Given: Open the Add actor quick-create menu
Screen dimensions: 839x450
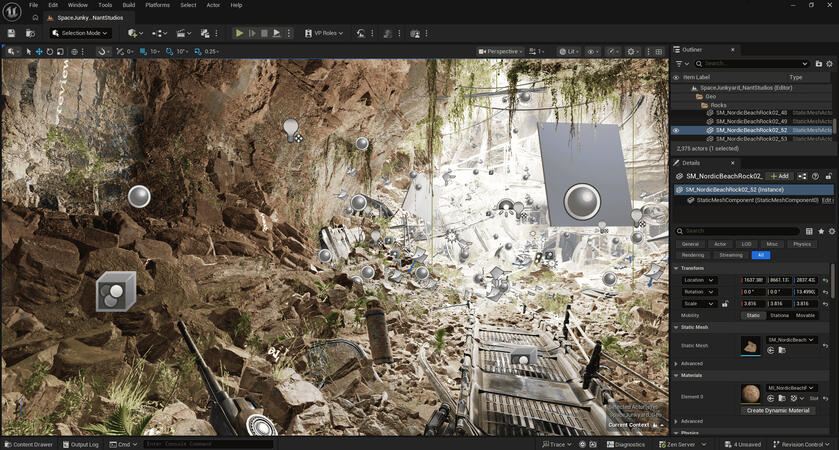Looking at the screenshot, I should [133, 33].
